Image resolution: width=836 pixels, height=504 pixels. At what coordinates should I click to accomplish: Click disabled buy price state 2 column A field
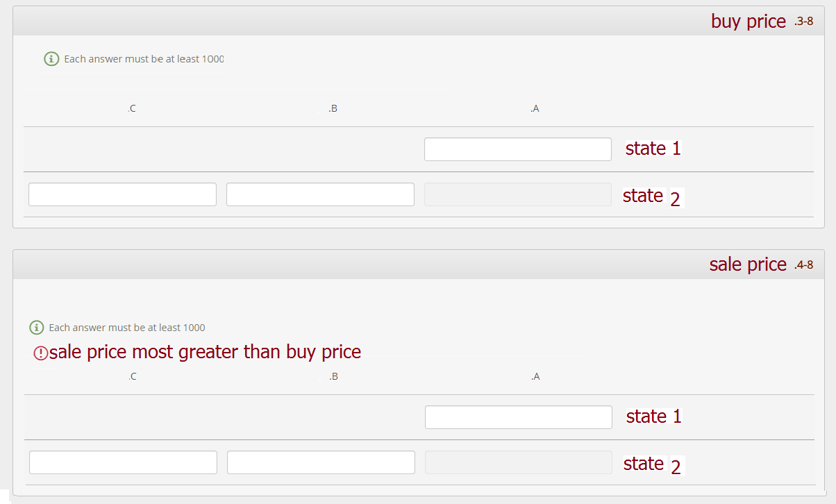click(x=518, y=194)
